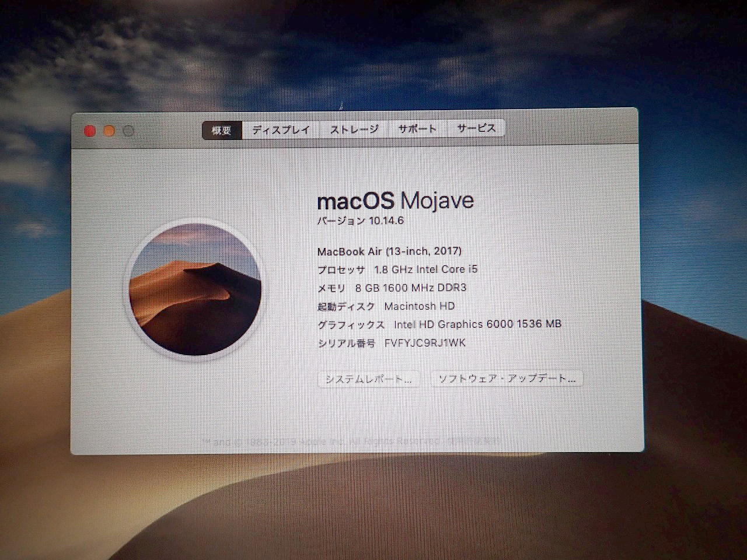
Task: Switch to the サービス tab
Action: [x=476, y=128]
